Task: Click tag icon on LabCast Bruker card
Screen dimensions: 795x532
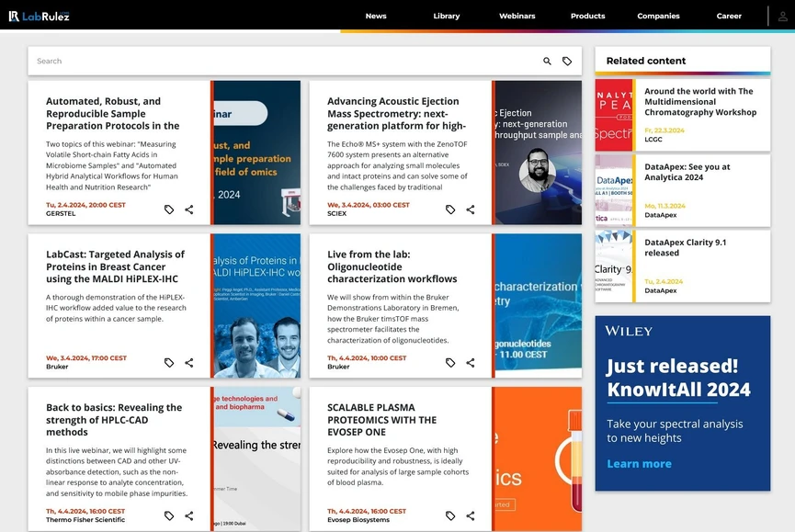Action: (169, 362)
